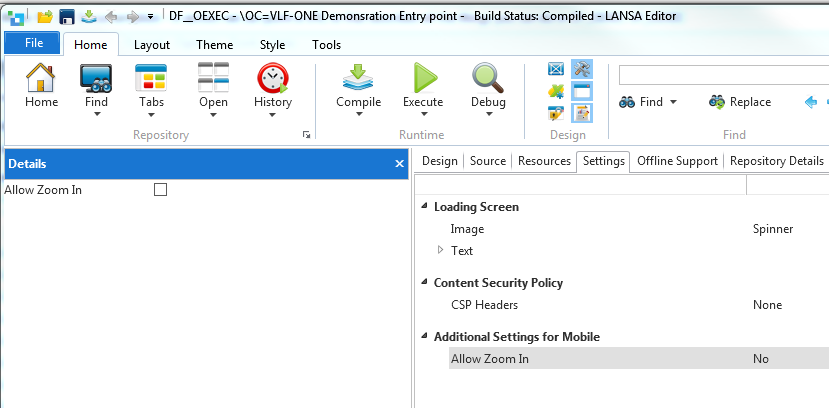Click the padlock icon in the Design group

click(557, 113)
